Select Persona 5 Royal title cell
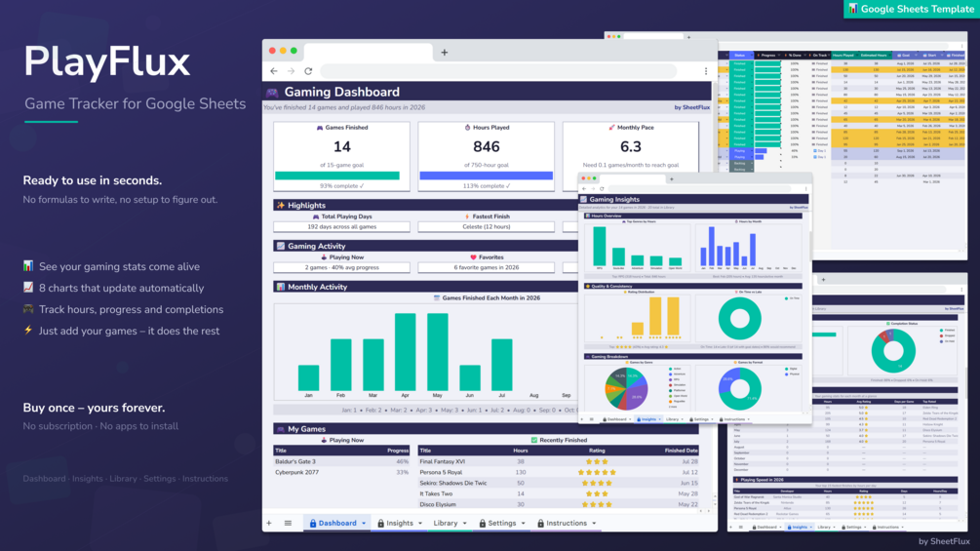 coord(441,472)
